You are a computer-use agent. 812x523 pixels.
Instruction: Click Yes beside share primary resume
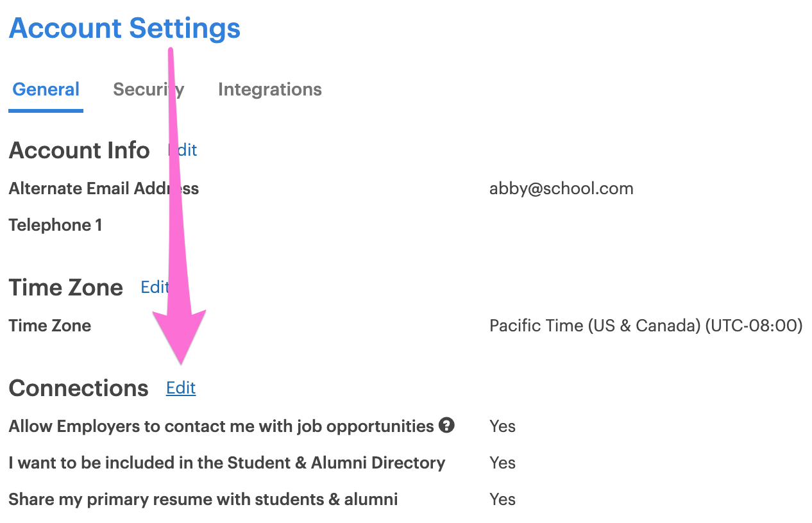502,499
